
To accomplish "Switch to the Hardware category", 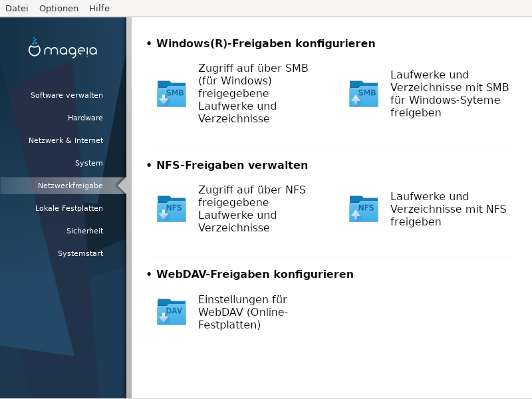I will 85,118.
